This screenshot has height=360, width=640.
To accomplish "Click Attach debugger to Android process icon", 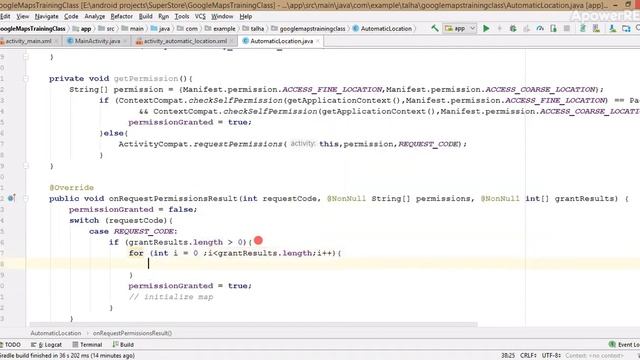I will tap(553, 29).
